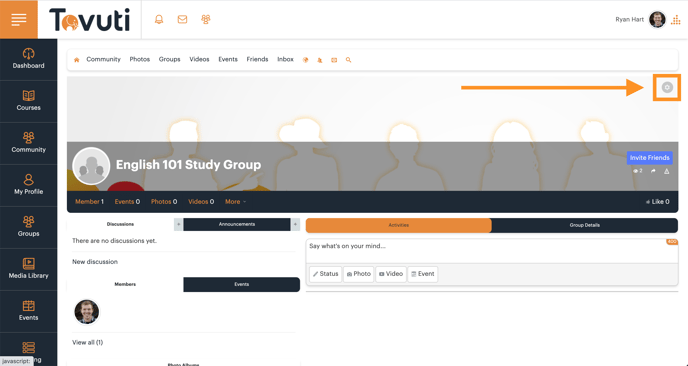Go to Courses in sidebar
The image size is (688, 366).
coord(29,101)
